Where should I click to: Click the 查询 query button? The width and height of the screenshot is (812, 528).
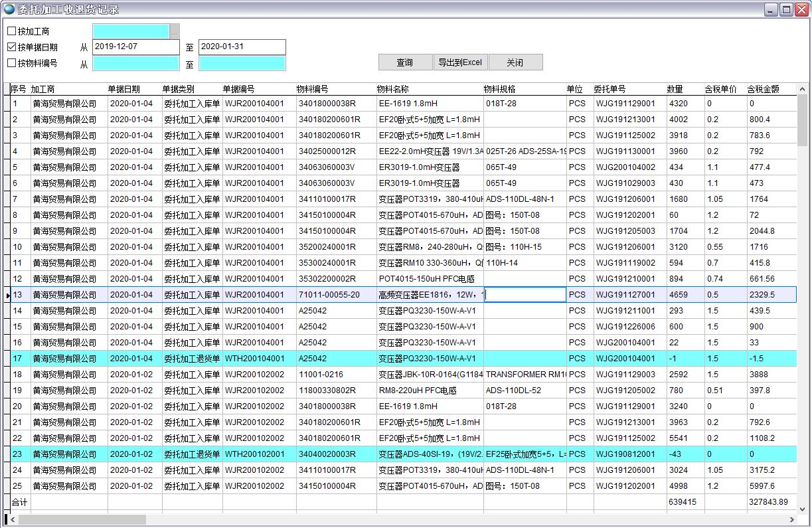pos(404,62)
